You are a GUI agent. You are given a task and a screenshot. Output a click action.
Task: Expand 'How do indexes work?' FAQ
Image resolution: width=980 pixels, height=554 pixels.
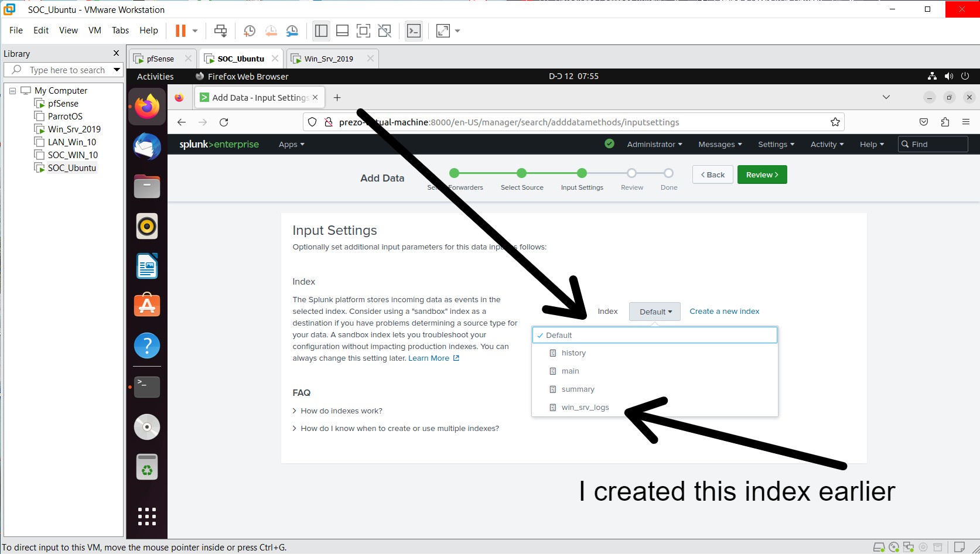(x=337, y=411)
